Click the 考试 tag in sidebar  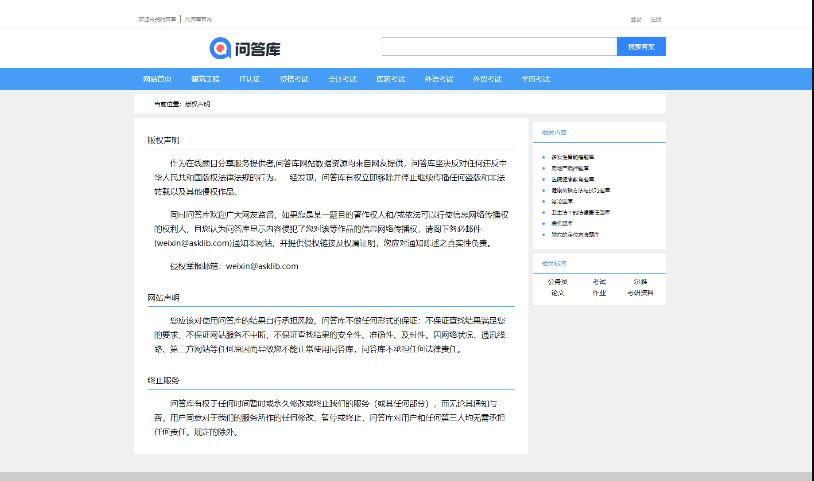pos(599,282)
